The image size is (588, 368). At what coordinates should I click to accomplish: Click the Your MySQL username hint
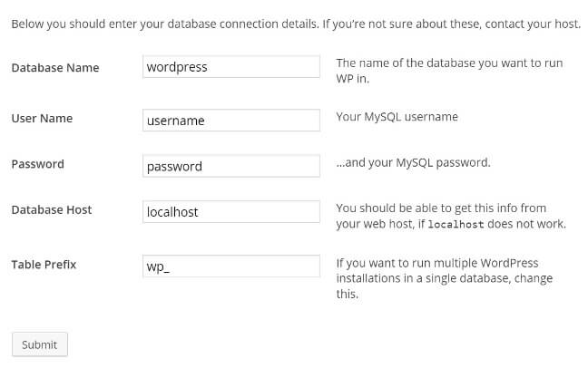pos(397,117)
